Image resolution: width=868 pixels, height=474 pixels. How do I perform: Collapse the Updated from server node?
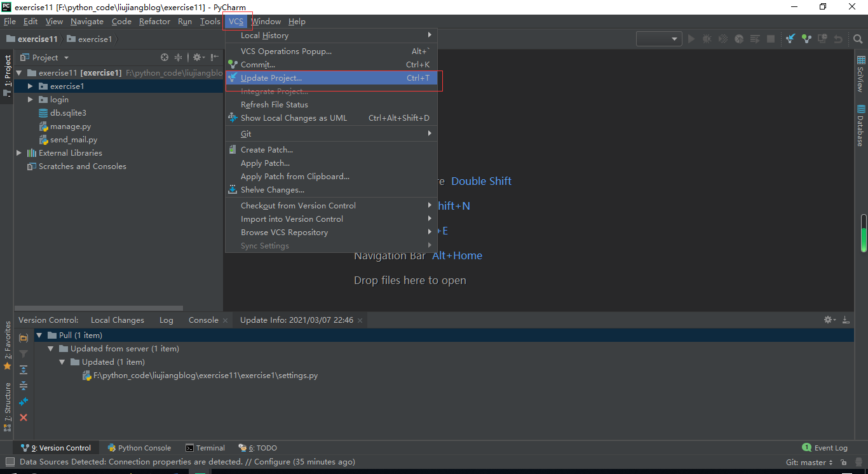click(x=51, y=349)
